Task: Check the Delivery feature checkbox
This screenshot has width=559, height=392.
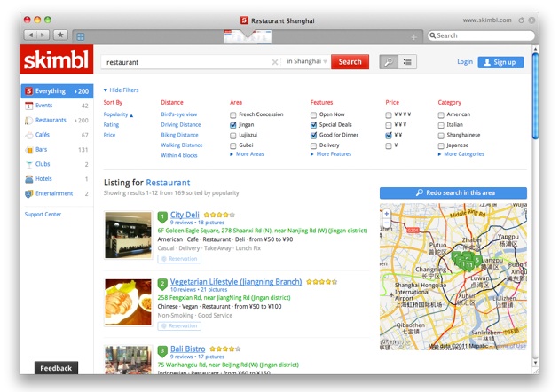Action: 313,145
